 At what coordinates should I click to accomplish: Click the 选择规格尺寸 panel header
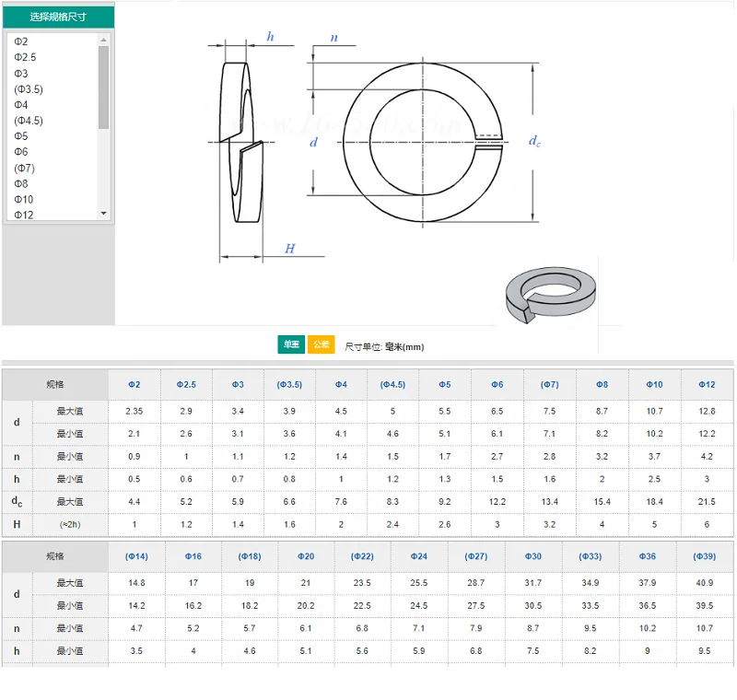pos(58,17)
